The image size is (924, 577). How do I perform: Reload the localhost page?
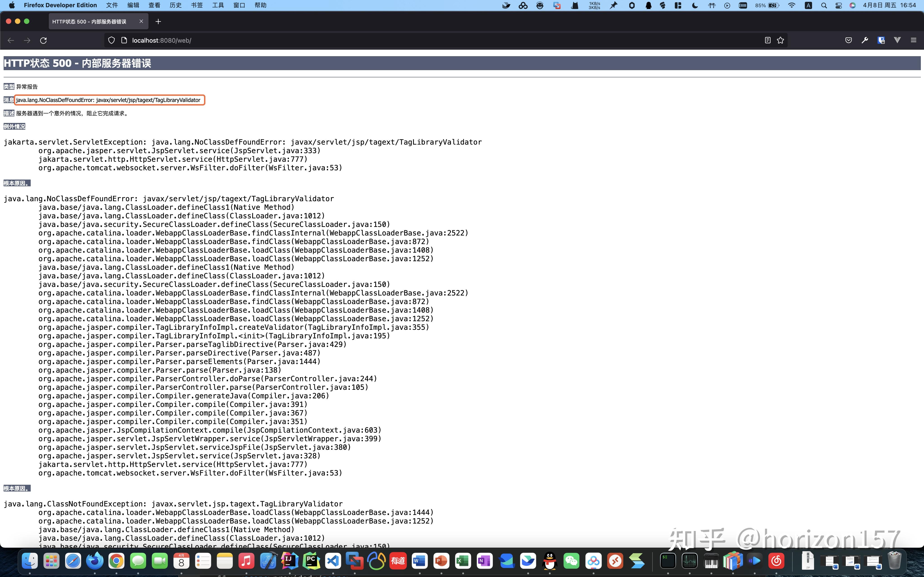[x=44, y=40]
